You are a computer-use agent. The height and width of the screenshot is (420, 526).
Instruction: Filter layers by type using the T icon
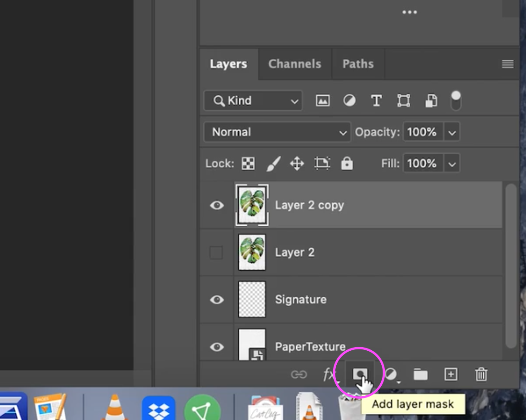pos(376,100)
